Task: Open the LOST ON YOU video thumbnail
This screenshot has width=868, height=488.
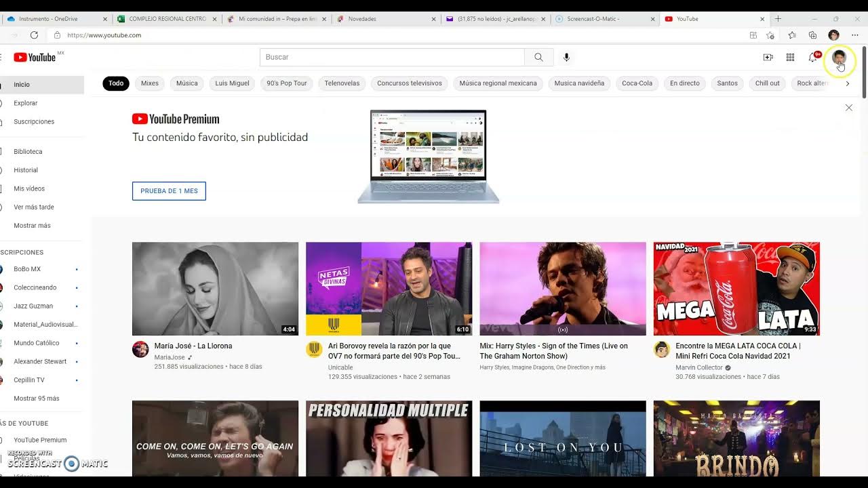Action: pos(563,439)
